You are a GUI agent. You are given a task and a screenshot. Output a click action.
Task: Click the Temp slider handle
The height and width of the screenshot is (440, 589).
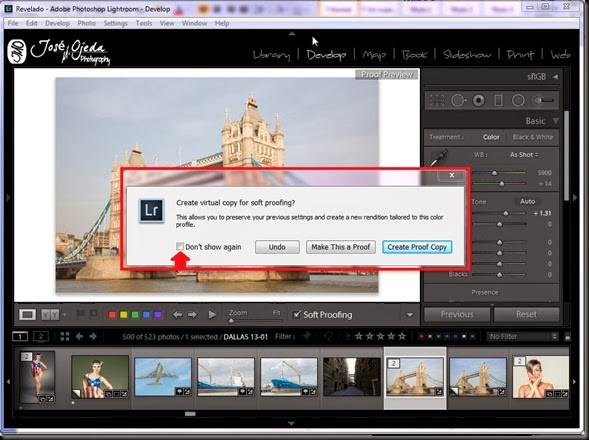pos(494,173)
